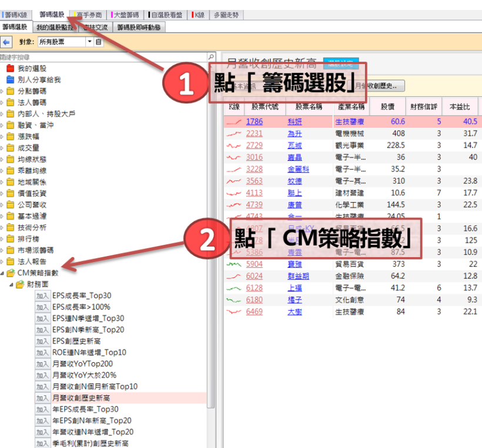The image size is (482, 448).
Task: Expand the 排行榜 tree node
Action: pos(2,239)
